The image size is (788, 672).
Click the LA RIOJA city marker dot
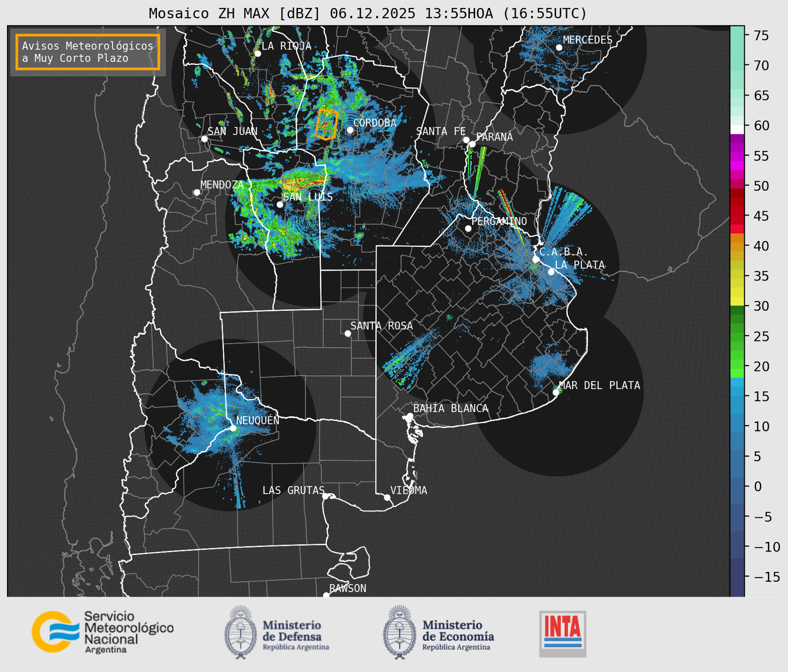click(258, 54)
